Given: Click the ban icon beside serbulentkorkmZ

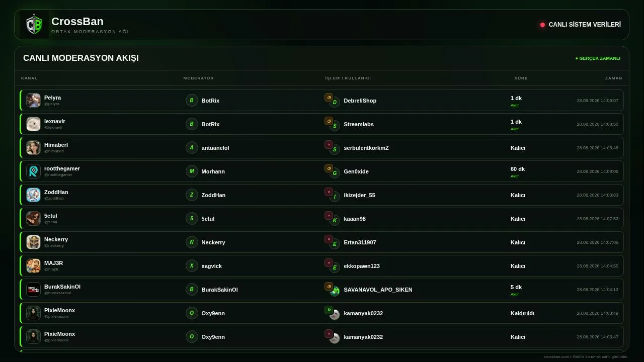Looking at the screenshot, I should point(329,145).
